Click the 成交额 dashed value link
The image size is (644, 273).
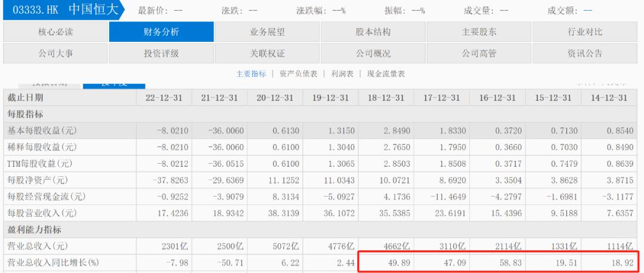click(588, 11)
